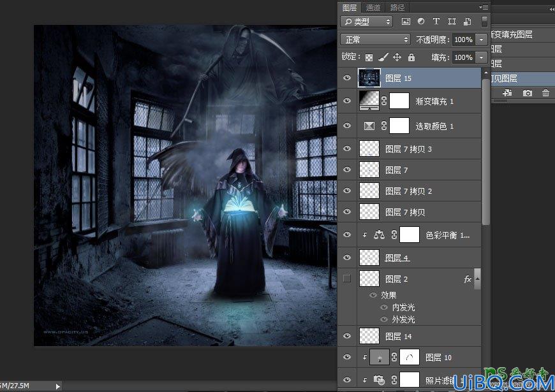Select the 图层 tab
555x392 pixels.
point(350,8)
